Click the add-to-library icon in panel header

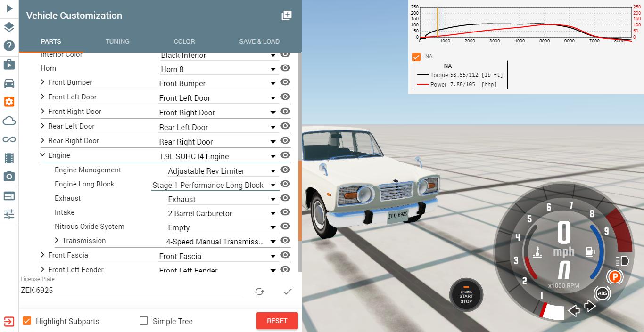click(286, 16)
